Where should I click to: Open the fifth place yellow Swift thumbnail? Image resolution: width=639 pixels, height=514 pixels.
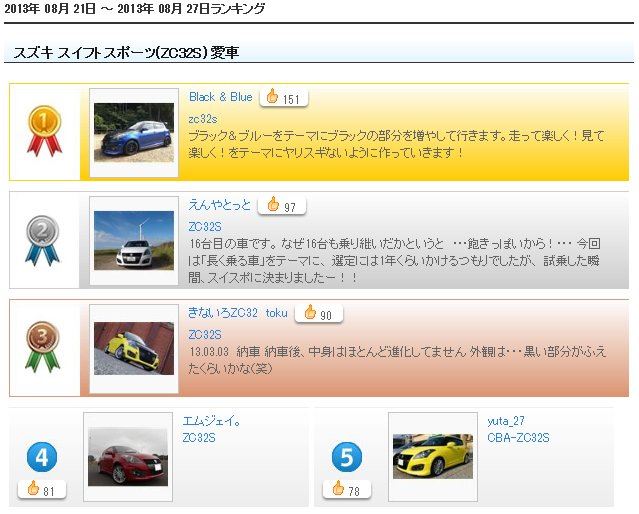[433, 456]
